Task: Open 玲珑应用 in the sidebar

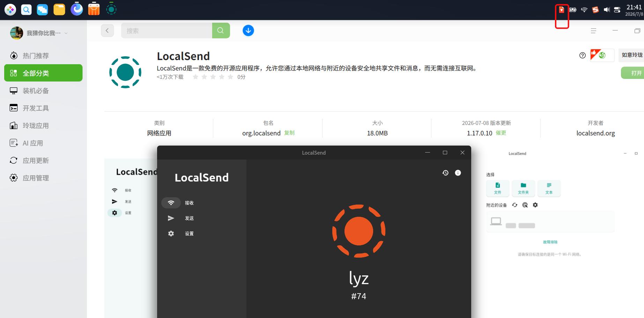Action: [x=43, y=126]
